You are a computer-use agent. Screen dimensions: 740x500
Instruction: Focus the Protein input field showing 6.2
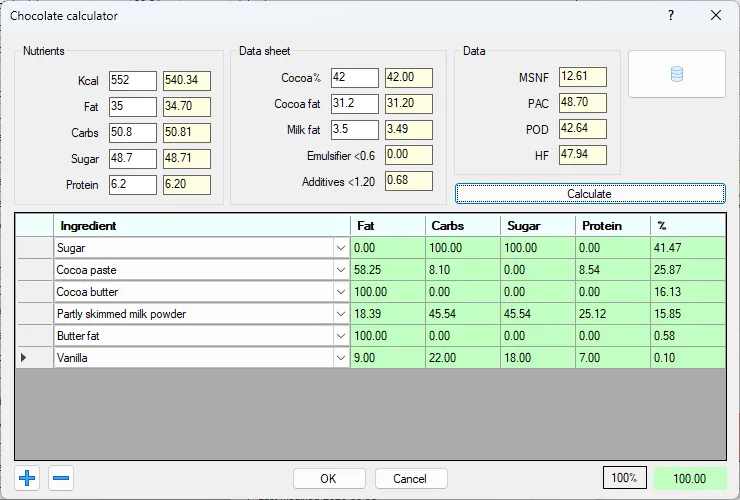point(133,185)
